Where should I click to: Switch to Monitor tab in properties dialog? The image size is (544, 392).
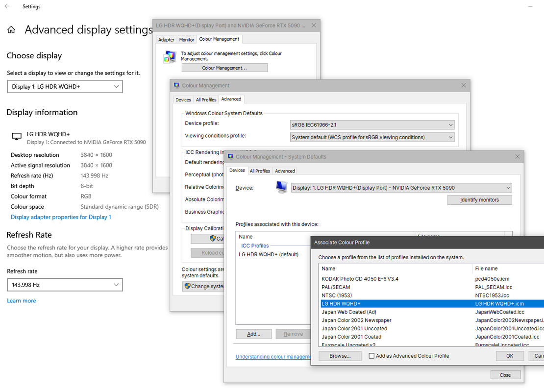click(187, 40)
